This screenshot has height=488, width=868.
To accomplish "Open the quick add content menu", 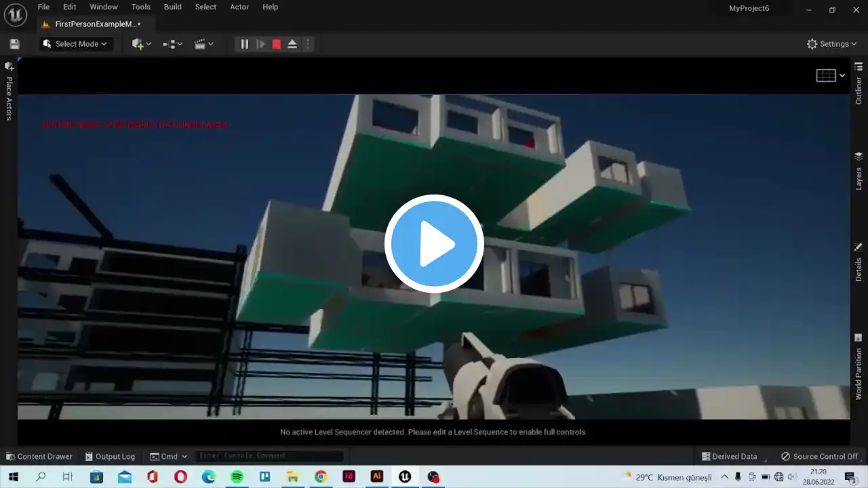I will tap(142, 44).
